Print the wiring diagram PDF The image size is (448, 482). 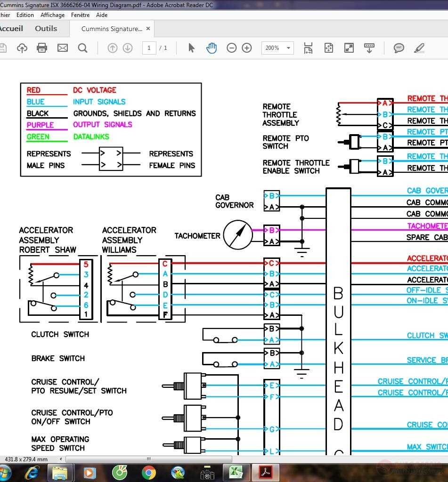click(x=41, y=48)
